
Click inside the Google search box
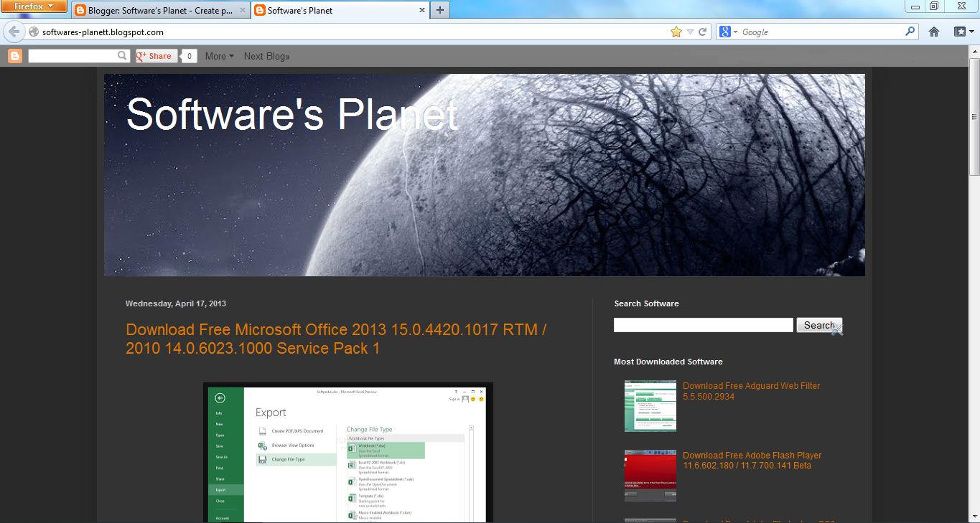pyautogui.click(x=821, y=32)
